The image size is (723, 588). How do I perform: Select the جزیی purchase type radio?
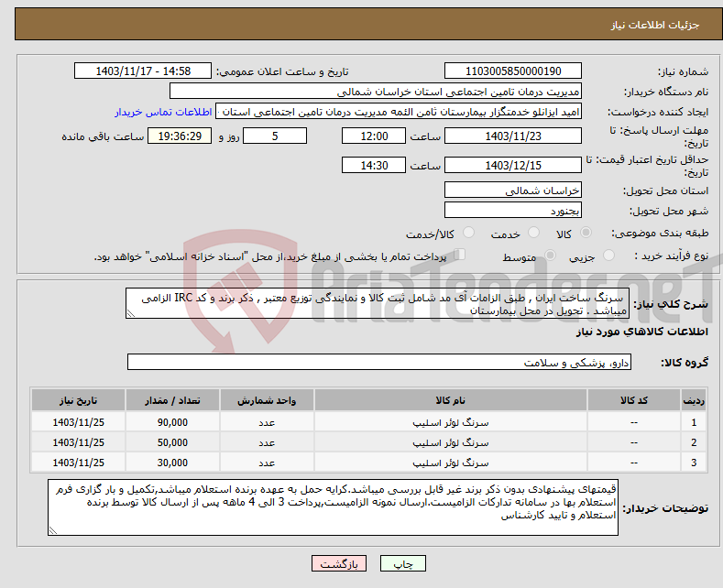point(608,255)
